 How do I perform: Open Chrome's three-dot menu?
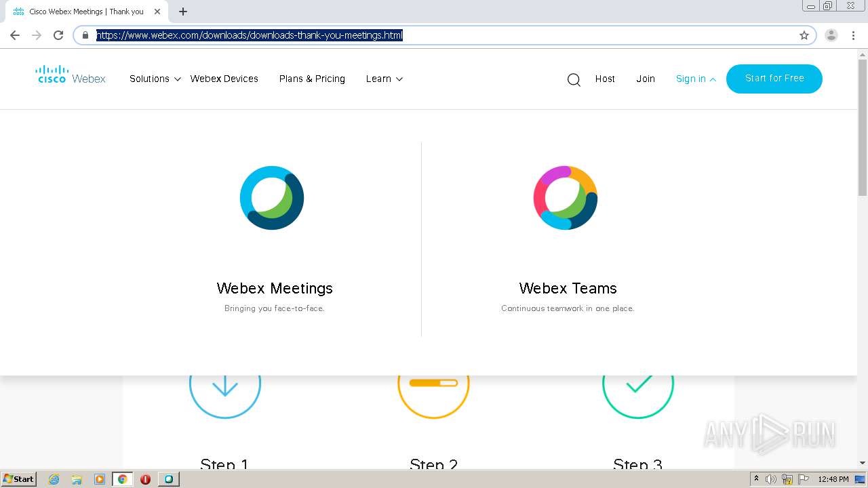[x=853, y=35]
